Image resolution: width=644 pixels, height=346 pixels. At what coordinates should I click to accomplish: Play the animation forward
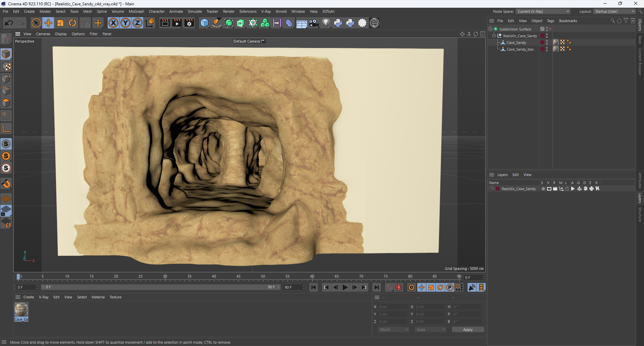345,287
